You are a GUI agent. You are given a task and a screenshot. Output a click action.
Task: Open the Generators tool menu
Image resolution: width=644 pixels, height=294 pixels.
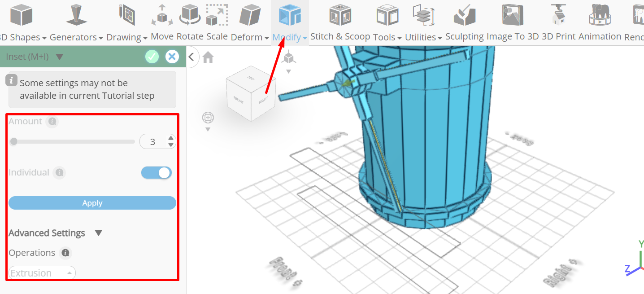(x=76, y=22)
